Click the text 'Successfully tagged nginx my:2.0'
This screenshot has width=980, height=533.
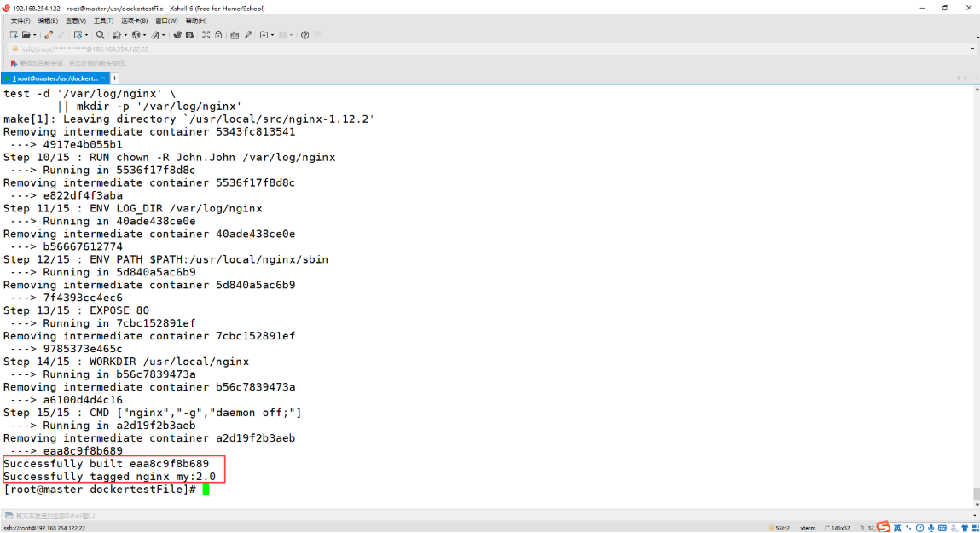109,476
